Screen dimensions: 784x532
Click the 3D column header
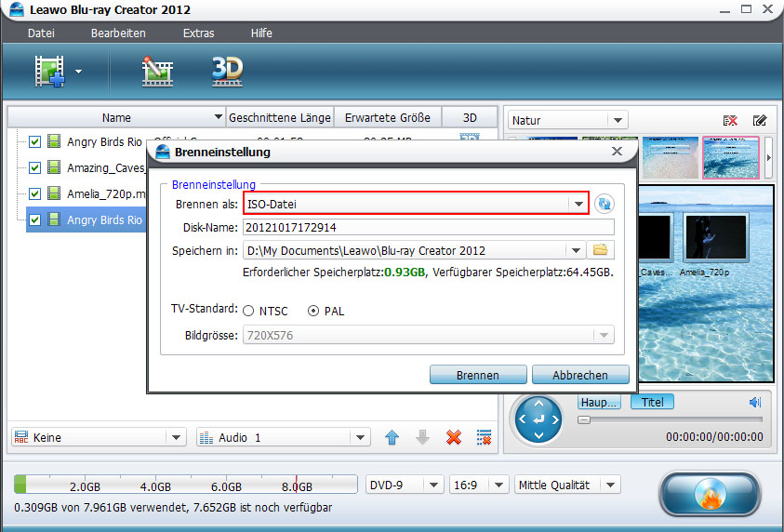click(470, 117)
